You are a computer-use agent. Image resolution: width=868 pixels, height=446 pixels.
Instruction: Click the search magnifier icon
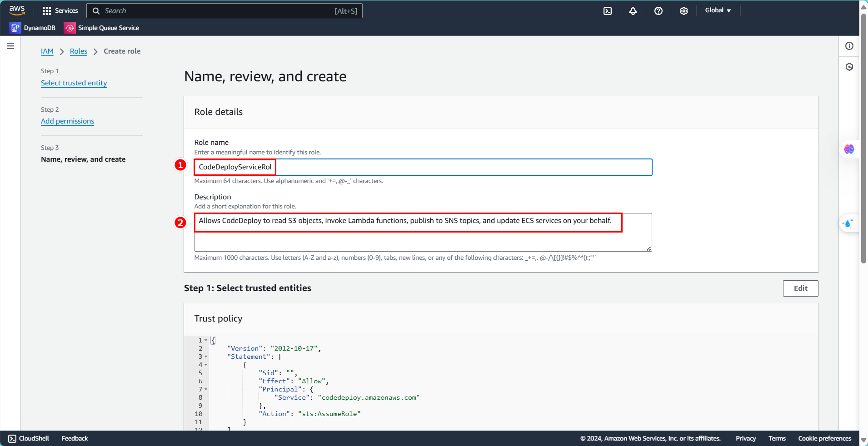(x=96, y=11)
